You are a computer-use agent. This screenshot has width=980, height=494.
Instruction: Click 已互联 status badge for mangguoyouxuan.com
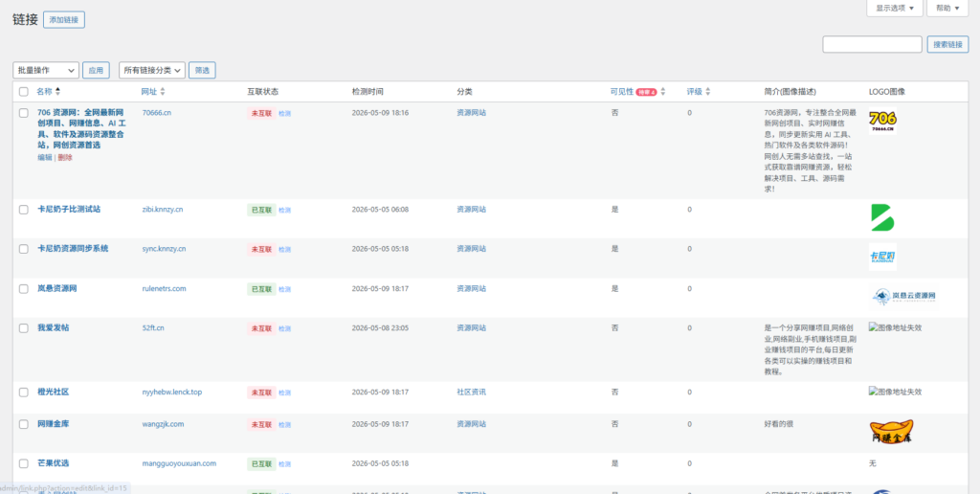[x=261, y=464]
